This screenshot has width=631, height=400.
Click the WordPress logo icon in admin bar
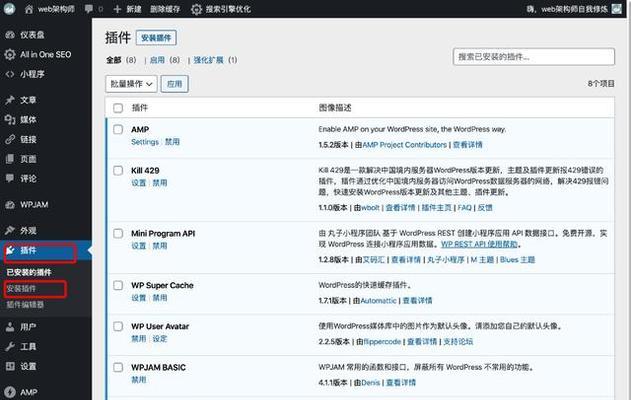[9, 8]
